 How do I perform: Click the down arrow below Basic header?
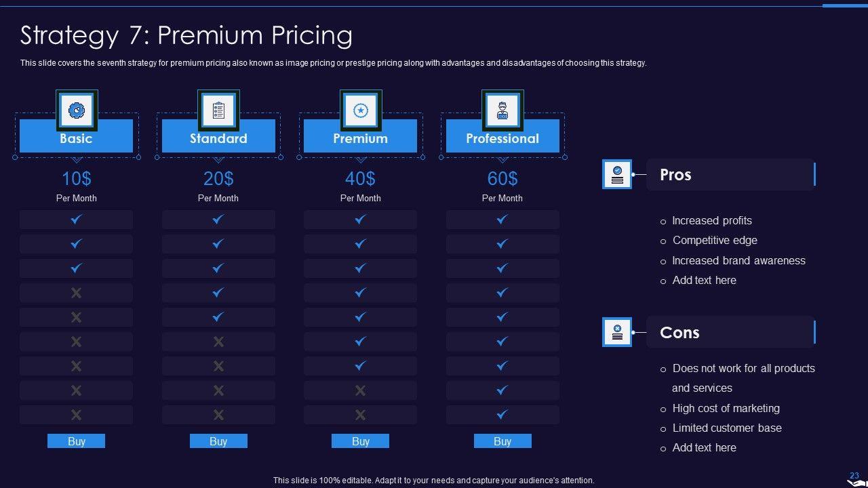[77, 161]
